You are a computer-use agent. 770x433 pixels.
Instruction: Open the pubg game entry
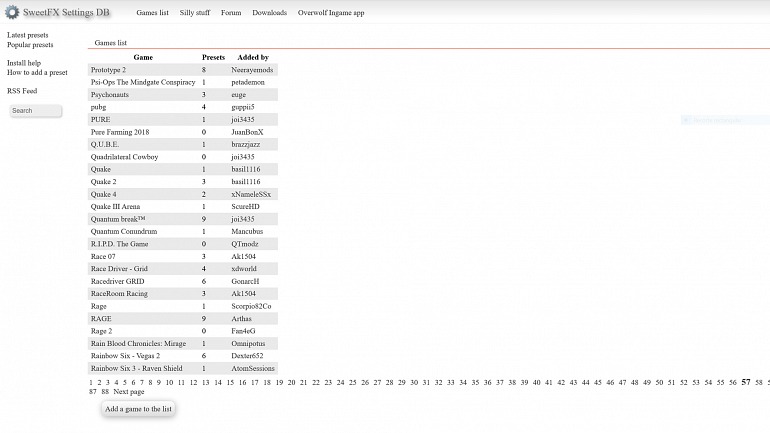coord(98,107)
